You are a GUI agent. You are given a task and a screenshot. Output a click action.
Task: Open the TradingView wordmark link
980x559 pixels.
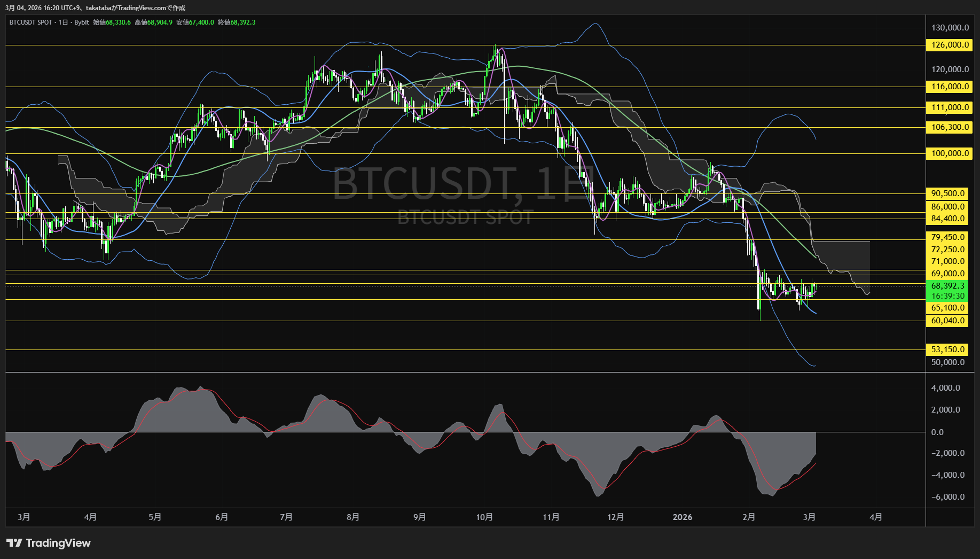coord(58,543)
